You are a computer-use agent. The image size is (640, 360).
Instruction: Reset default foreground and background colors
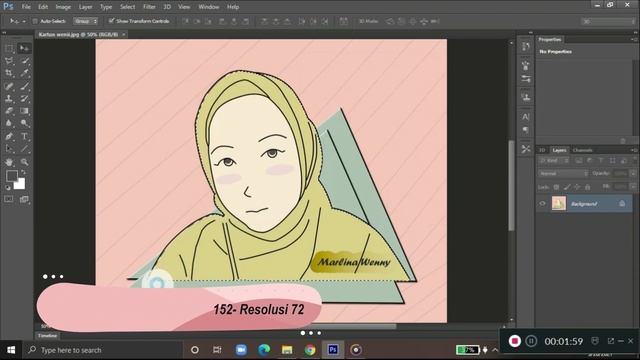pos(7,188)
